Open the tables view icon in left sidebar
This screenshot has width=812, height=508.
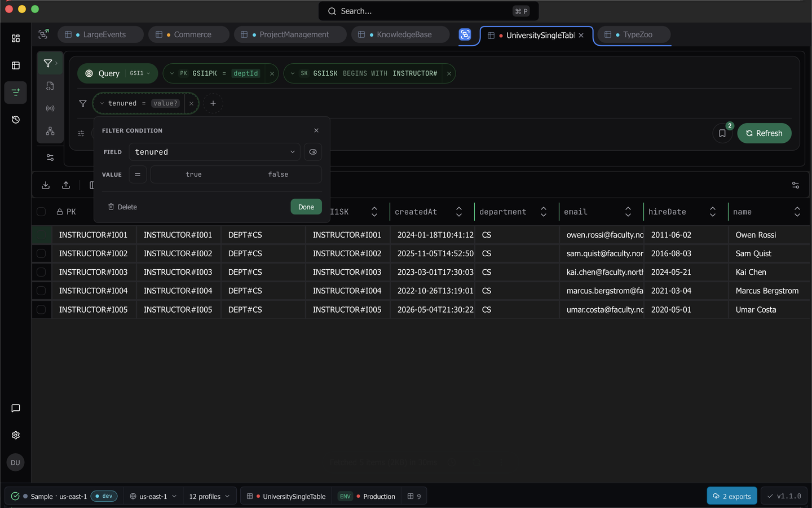coord(16,65)
